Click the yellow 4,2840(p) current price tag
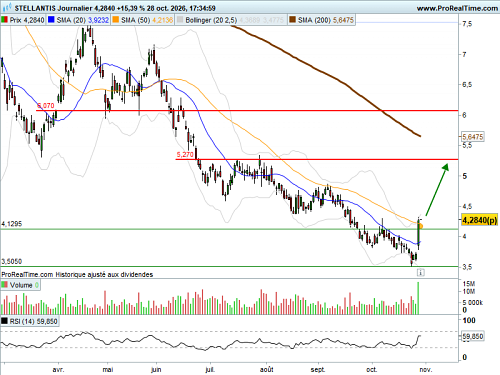The image size is (500, 375). pos(479,220)
